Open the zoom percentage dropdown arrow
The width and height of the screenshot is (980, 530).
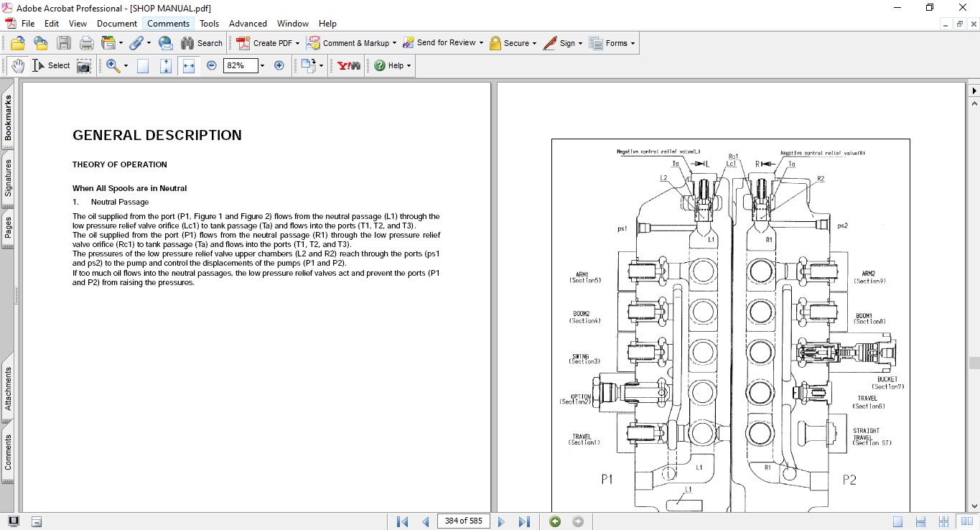pos(262,65)
